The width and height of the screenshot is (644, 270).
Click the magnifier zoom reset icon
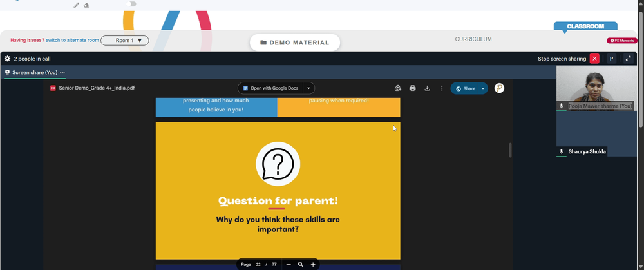[x=301, y=265]
